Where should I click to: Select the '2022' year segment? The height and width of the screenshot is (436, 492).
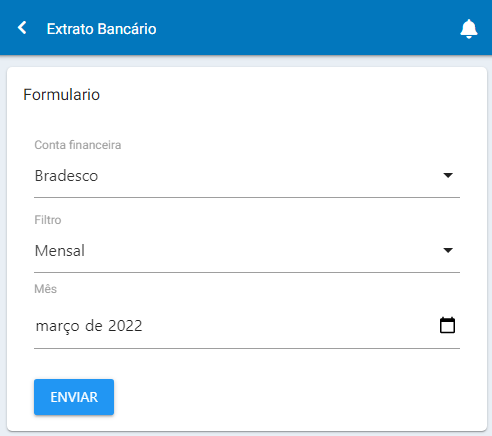click(x=125, y=326)
